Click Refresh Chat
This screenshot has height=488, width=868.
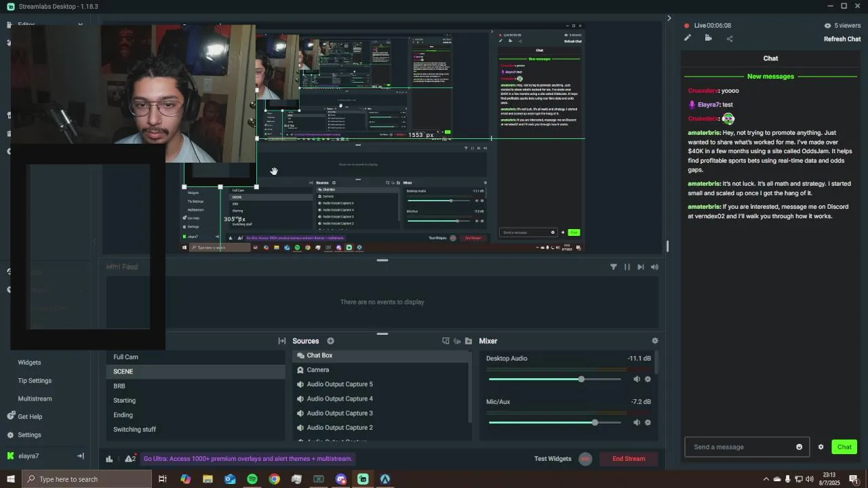842,39
